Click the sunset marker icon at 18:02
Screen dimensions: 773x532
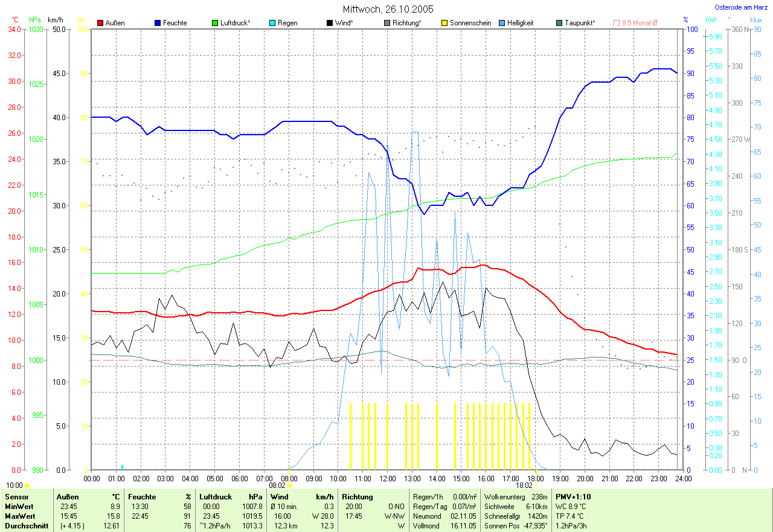click(x=536, y=485)
